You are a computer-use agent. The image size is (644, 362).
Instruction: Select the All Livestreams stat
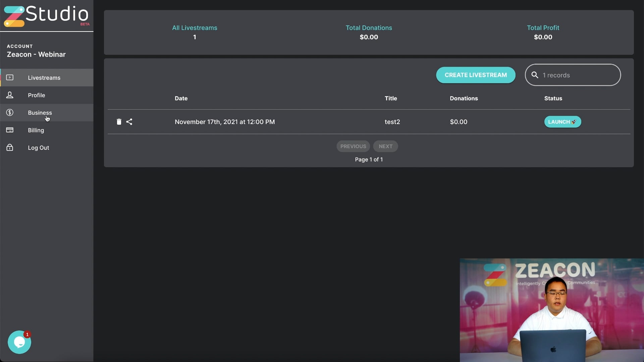pyautogui.click(x=195, y=32)
